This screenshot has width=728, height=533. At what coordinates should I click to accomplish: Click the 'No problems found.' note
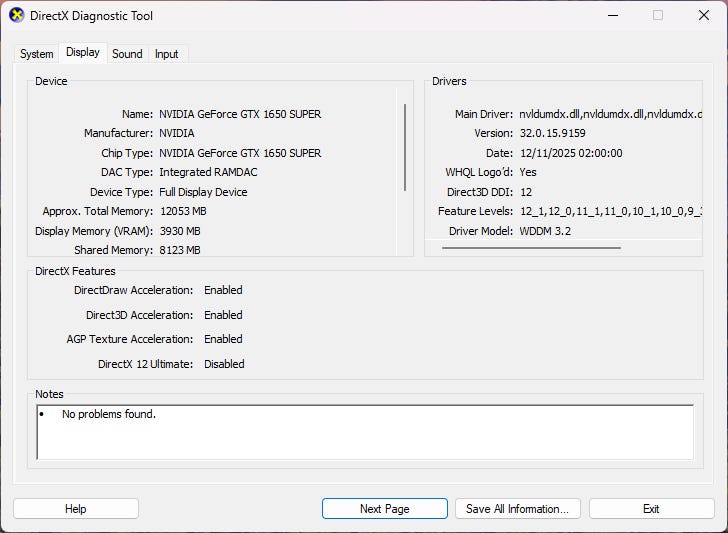109,414
